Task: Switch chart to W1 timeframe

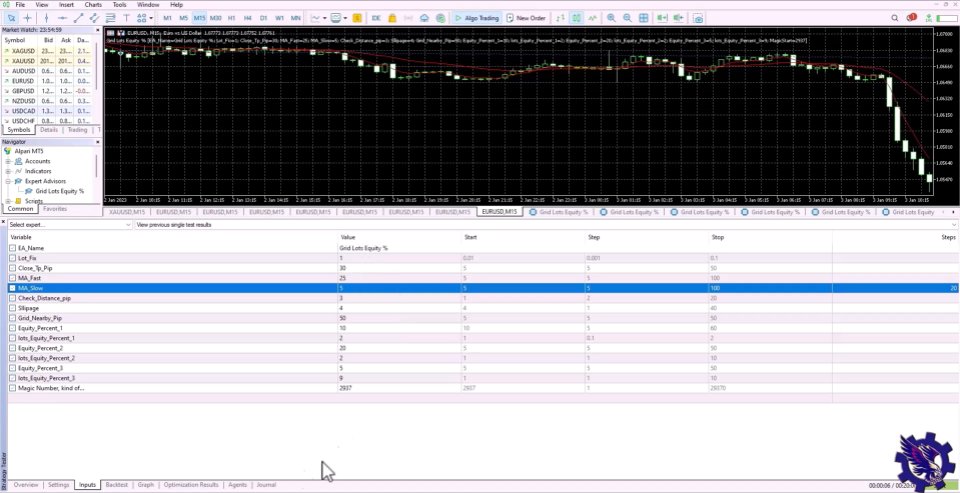Action: click(x=279, y=18)
